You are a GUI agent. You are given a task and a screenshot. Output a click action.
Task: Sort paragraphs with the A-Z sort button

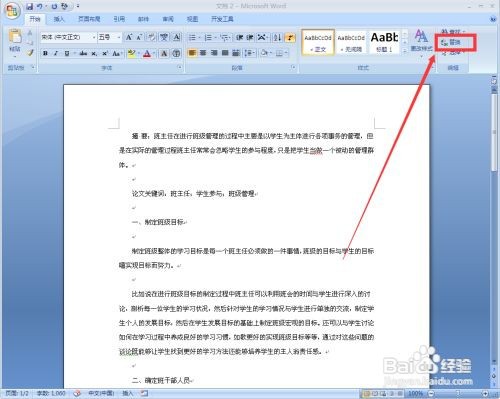pos(277,37)
